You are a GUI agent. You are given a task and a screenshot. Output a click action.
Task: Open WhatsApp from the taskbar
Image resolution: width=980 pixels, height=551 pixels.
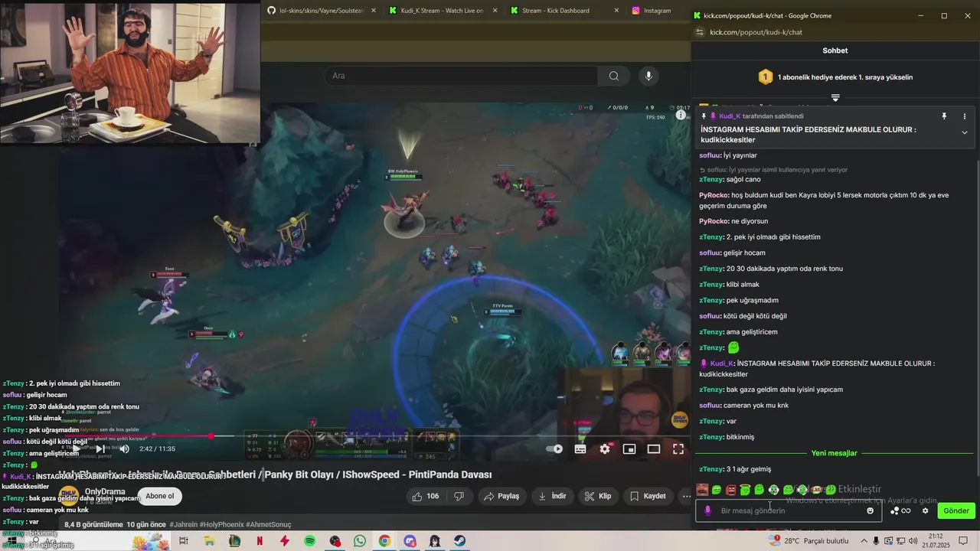coord(360,541)
